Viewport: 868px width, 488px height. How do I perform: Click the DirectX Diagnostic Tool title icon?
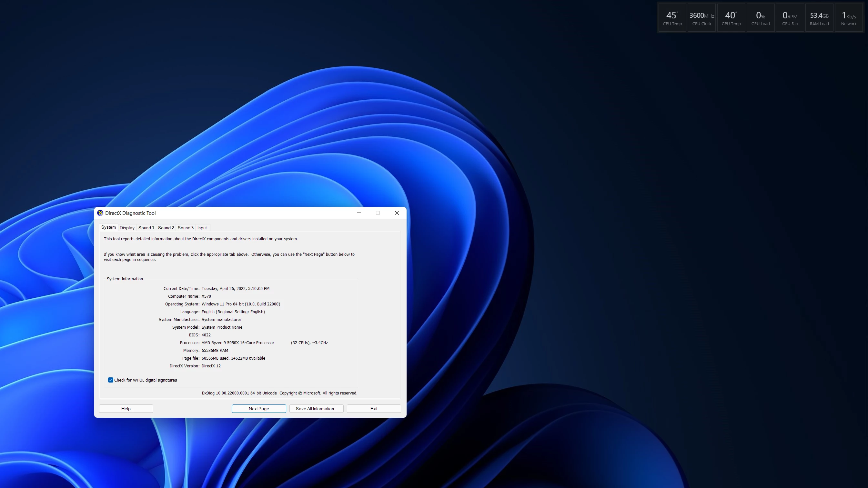(100, 213)
